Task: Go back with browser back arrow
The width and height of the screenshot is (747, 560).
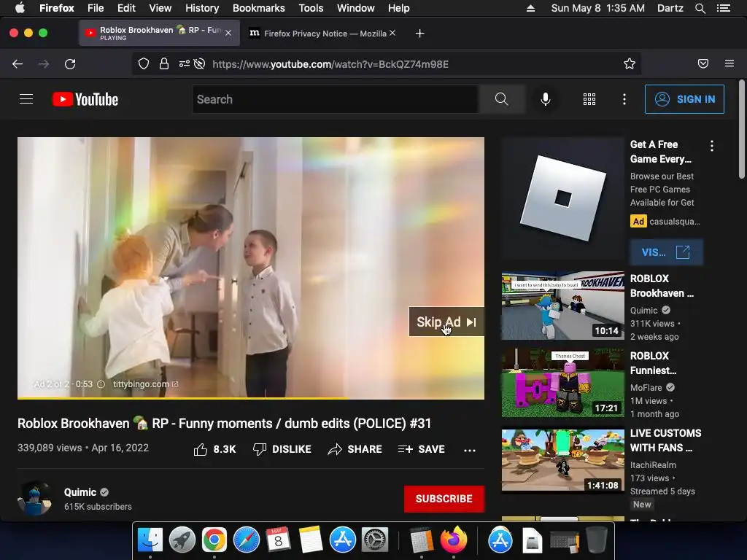Action: click(18, 64)
